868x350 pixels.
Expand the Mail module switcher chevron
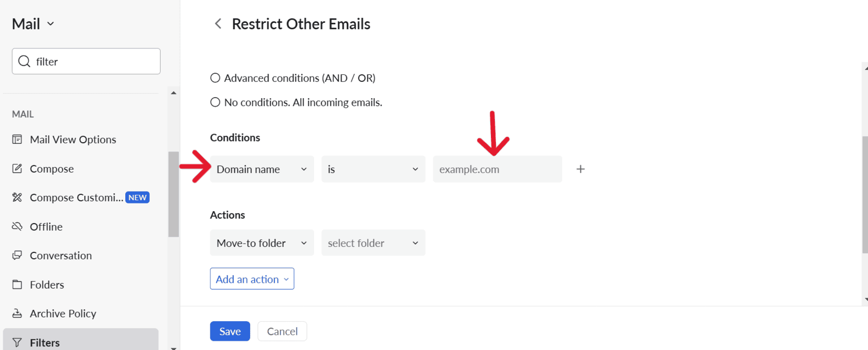tap(50, 24)
